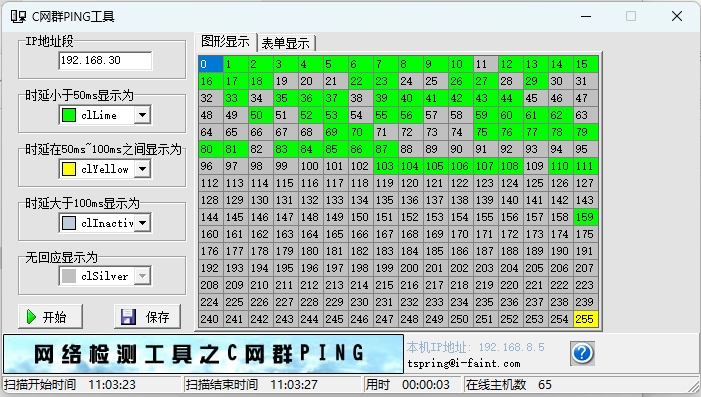701x397 pixels.
Task: Click the light blue clInactive color swatch
Action: [68, 223]
